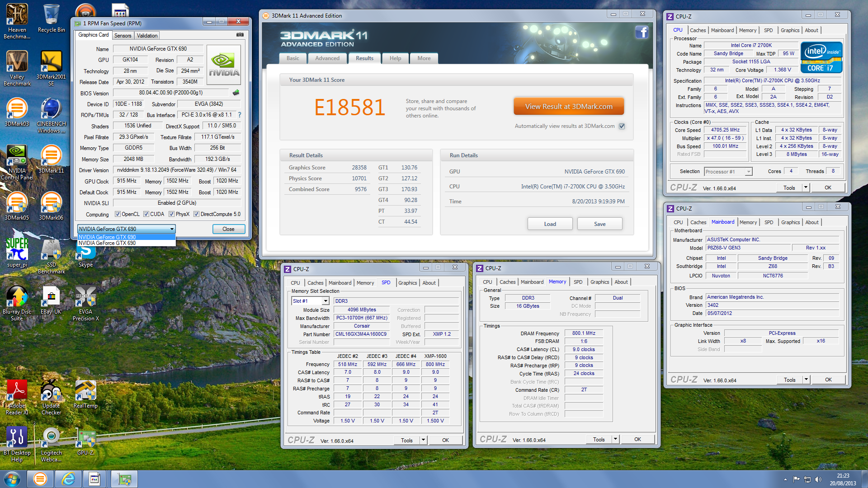This screenshot has height=488, width=868.
Task: Open Adobe Reader XI shortcut
Action: click(17, 397)
